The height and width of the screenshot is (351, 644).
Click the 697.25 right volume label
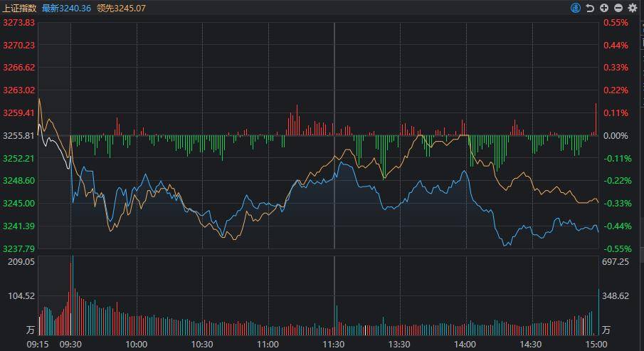616,262
